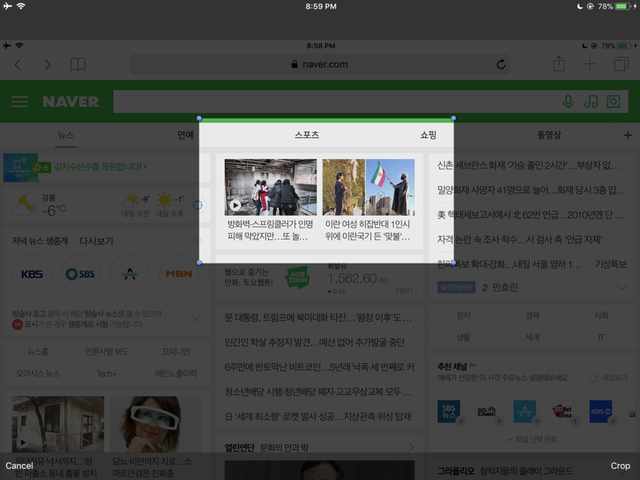Open 뉴스홈 link
640x480 pixels.
pyautogui.click(x=38, y=351)
